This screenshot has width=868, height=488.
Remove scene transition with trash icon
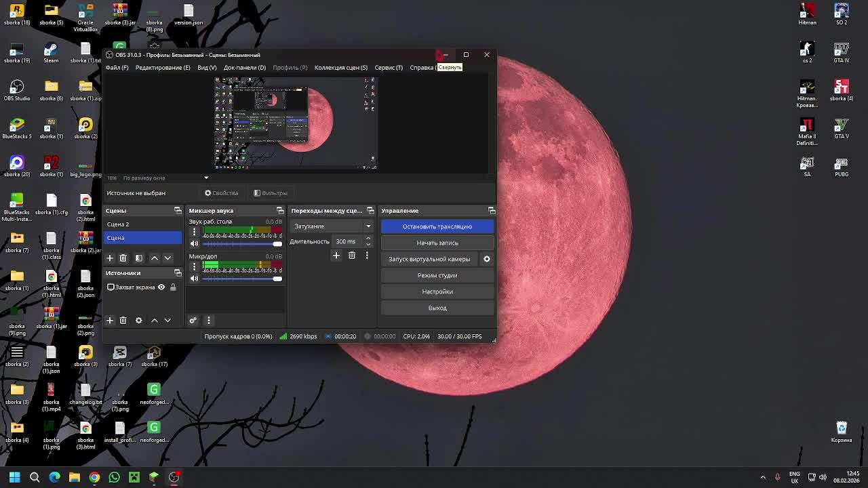[352, 256]
